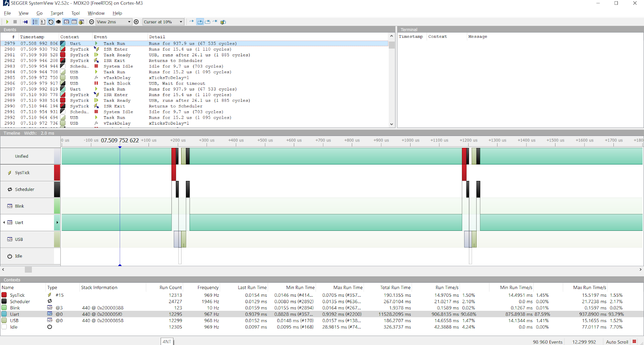Open the View 2ms zoom dropdown
Viewport: 644px width, 345px height.
click(114, 22)
